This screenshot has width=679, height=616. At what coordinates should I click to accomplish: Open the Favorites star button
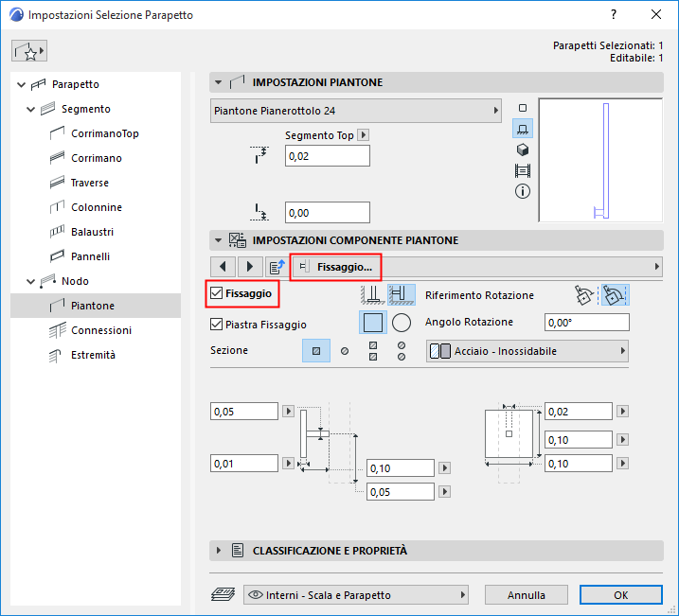(x=29, y=51)
